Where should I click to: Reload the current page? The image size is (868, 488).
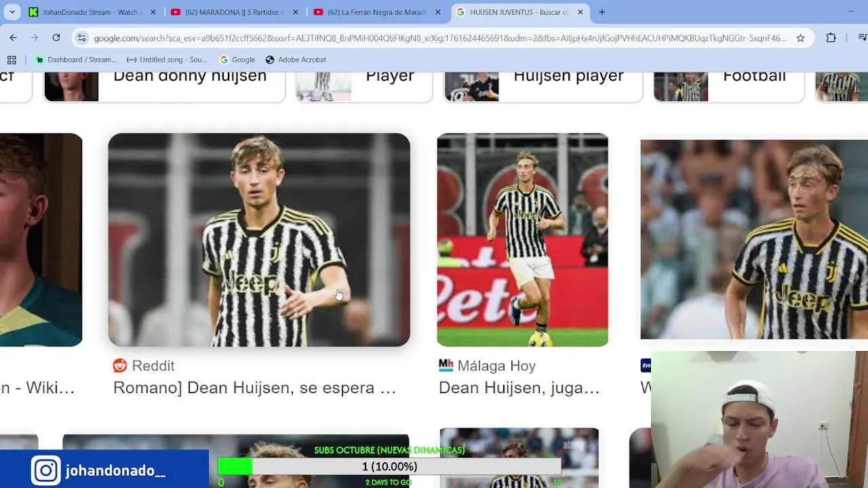56,38
